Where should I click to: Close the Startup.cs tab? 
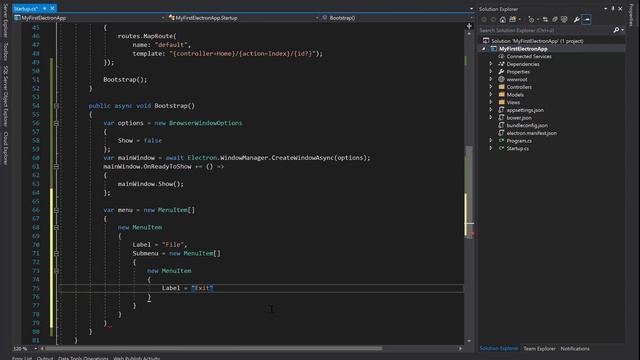(x=52, y=9)
